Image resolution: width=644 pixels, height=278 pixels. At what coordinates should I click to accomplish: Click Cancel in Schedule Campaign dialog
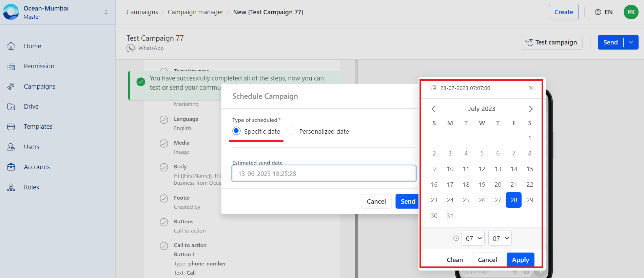tap(376, 201)
